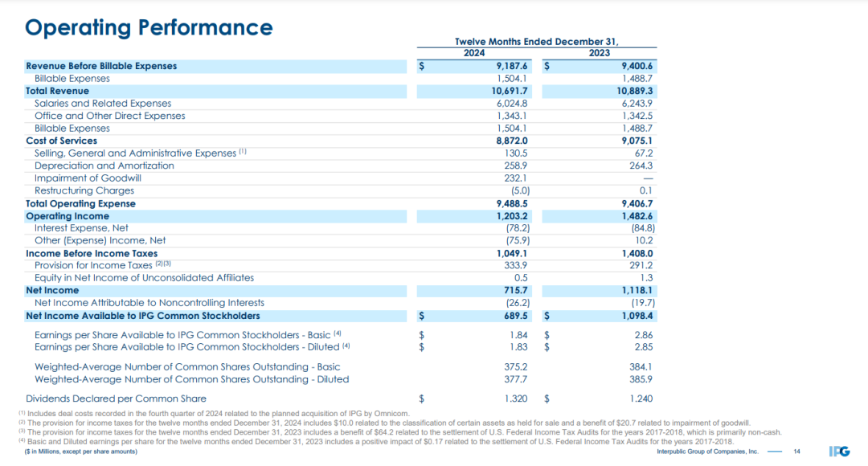Select the 2024 column header

tap(474, 53)
